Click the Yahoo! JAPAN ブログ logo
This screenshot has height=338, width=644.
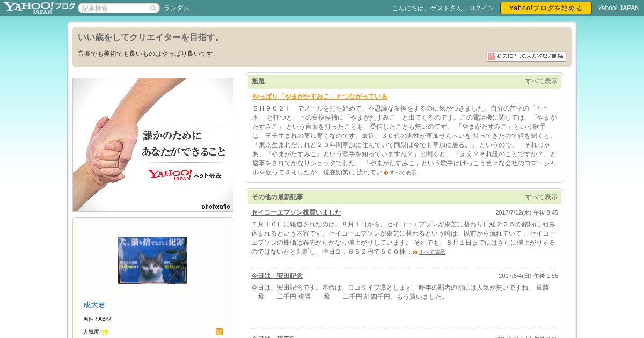coord(38,8)
